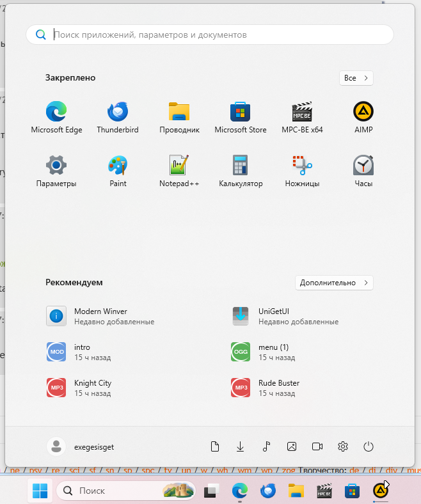Launch AIMP from pinned apps

coord(363,117)
